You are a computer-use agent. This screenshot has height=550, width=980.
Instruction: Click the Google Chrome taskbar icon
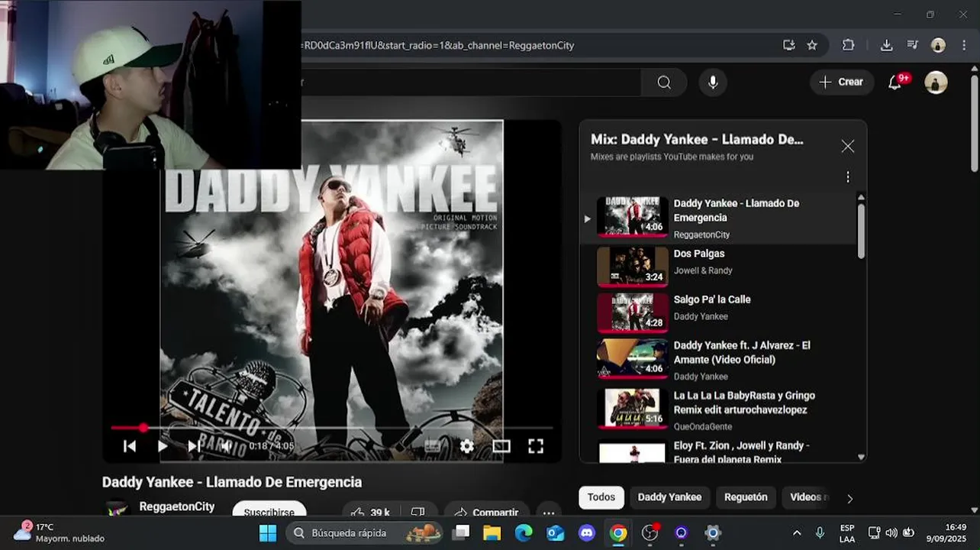pos(618,532)
